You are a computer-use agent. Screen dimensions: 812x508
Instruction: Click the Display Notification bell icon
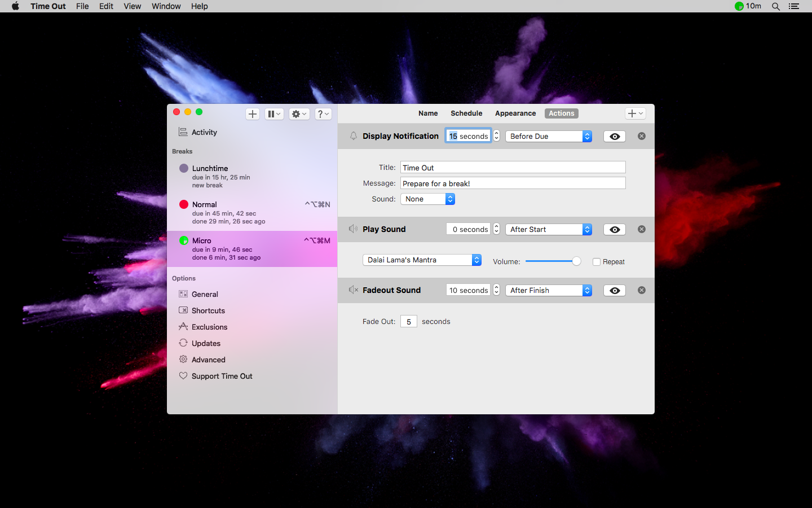[x=354, y=136]
